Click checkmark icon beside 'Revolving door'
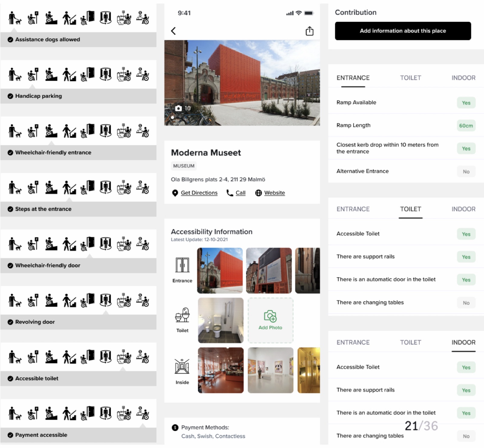 (10, 322)
